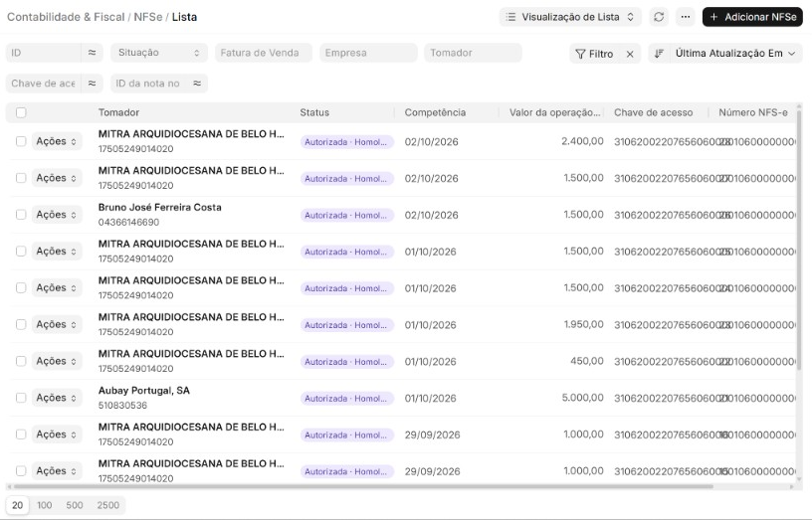
Task: Click tax ID 510830536
Action: pyautogui.click(x=122, y=405)
